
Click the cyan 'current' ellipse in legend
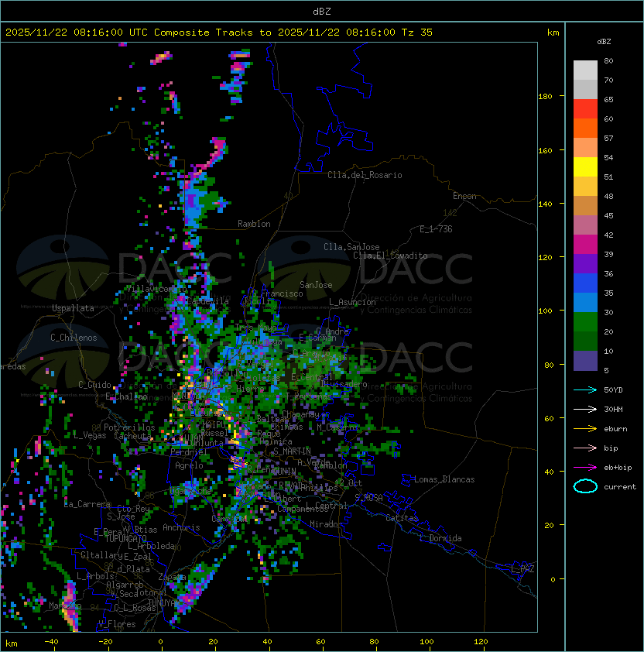[585, 486]
